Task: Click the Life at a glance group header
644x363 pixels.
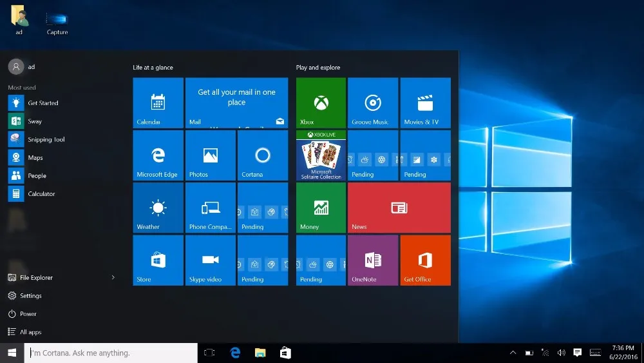Action: (153, 68)
